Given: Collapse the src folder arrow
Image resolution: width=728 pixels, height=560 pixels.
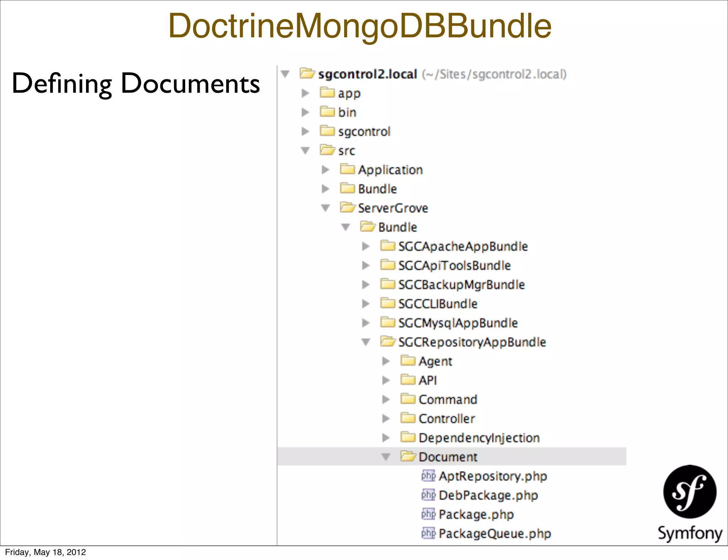Looking at the screenshot, I should [x=305, y=151].
